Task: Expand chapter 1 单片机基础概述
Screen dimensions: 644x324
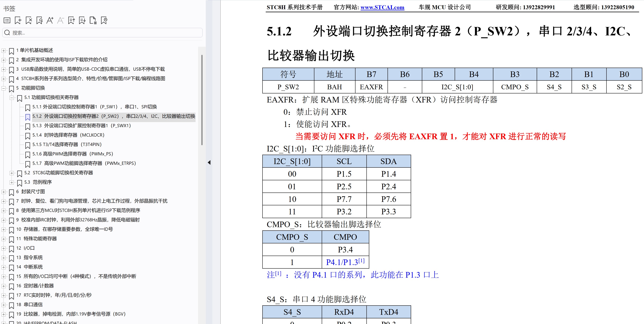Action: pos(4,51)
